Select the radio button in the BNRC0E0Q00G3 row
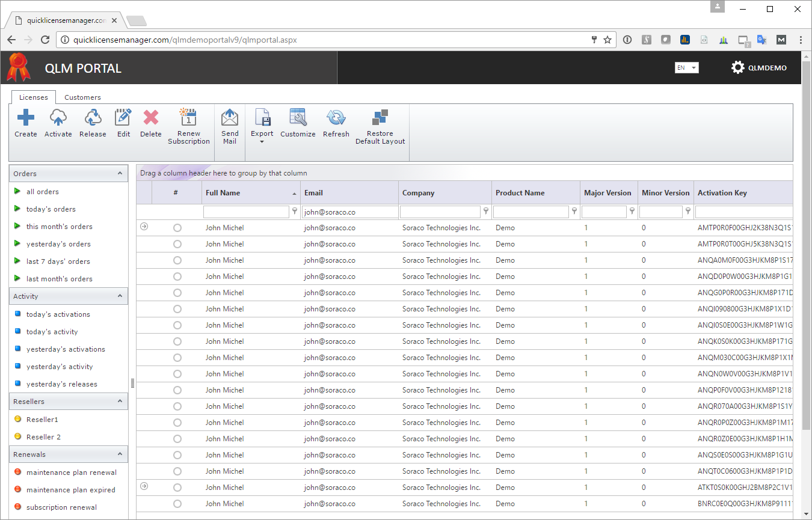The height and width of the screenshot is (520, 812). (177, 504)
